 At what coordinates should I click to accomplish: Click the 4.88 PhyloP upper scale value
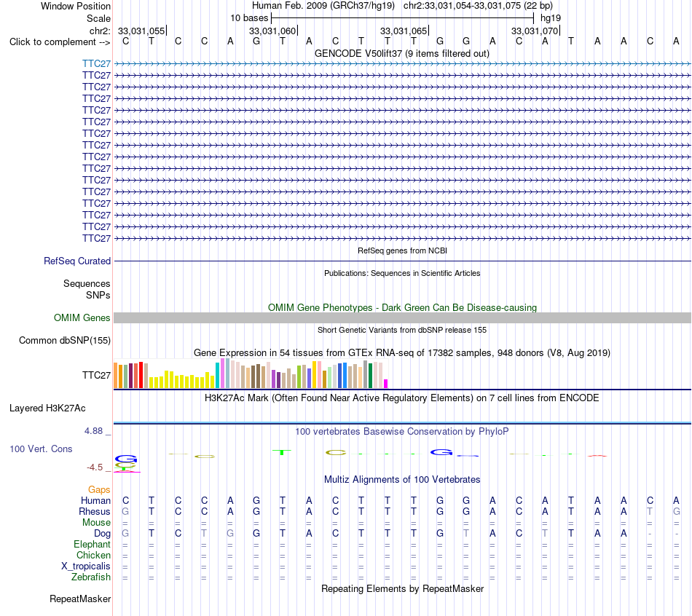click(x=93, y=430)
